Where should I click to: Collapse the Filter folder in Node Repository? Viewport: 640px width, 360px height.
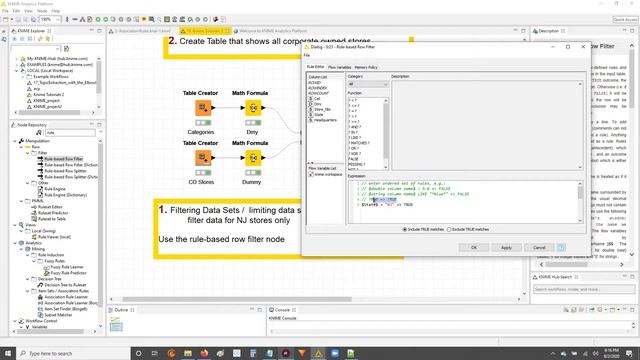click(x=28, y=153)
